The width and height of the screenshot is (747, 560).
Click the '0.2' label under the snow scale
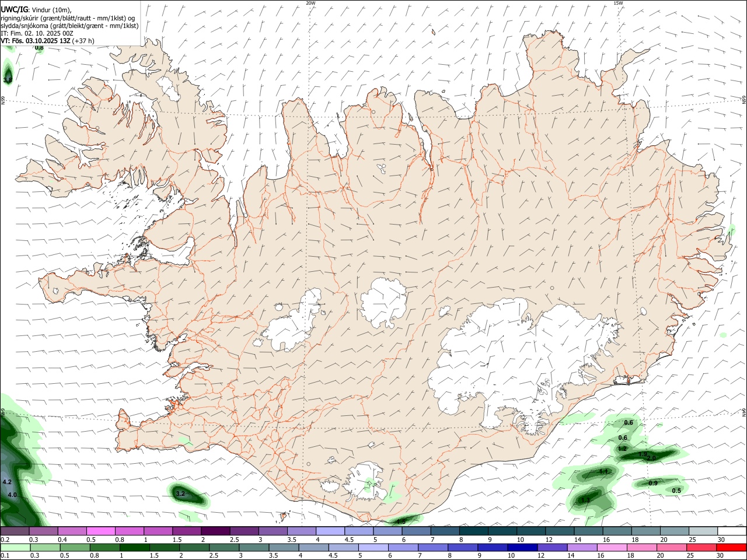[x=5, y=540]
